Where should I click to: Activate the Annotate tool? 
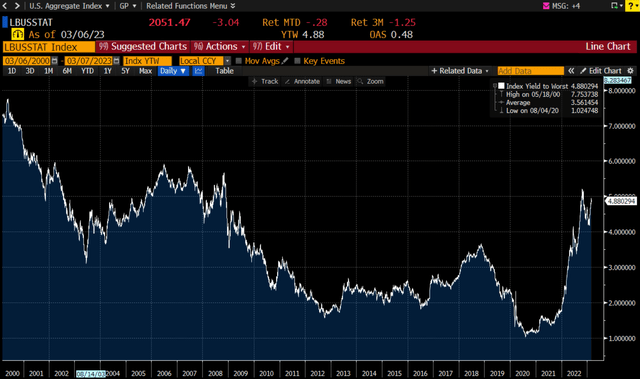(302, 82)
